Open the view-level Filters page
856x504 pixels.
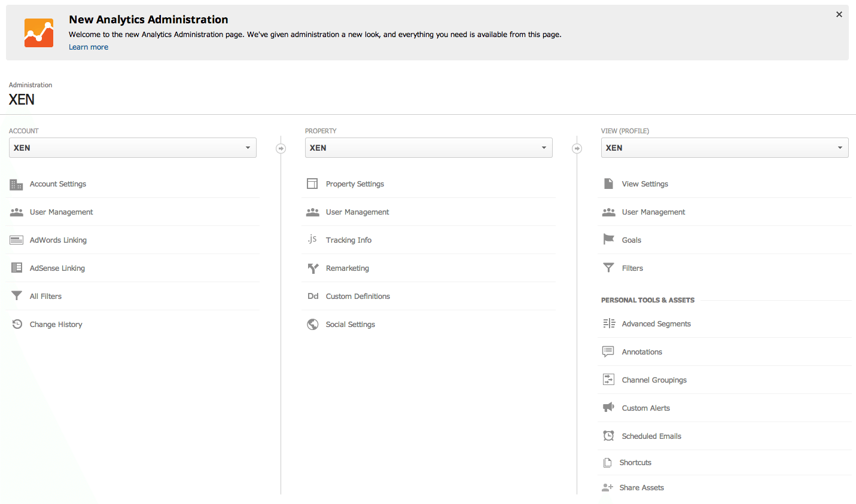click(x=632, y=268)
